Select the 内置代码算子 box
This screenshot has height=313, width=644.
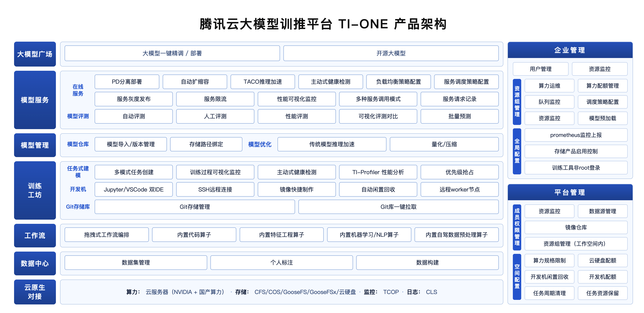pyautogui.click(x=194, y=235)
